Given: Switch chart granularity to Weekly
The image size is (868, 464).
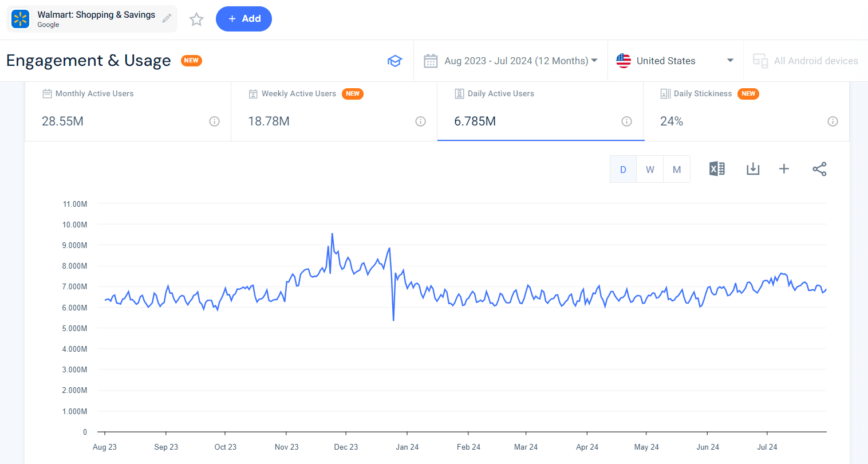Looking at the screenshot, I should pyautogui.click(x=650, y=169).
